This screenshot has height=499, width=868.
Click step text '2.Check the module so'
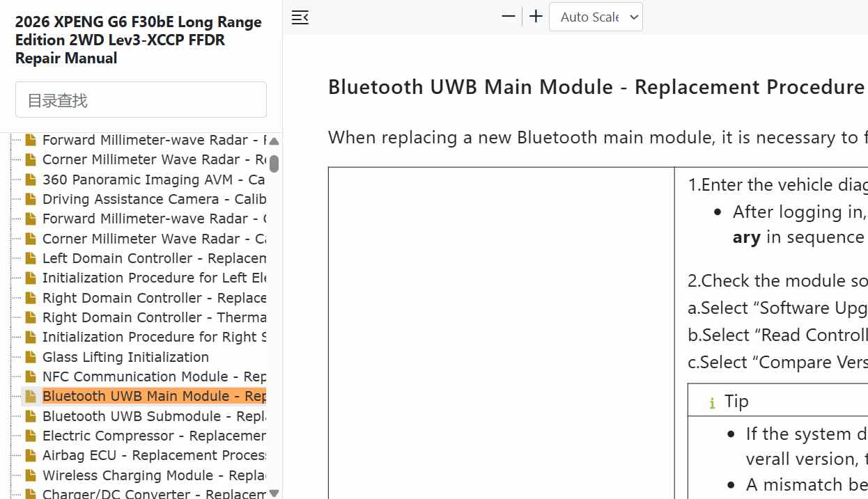(777, 280)
